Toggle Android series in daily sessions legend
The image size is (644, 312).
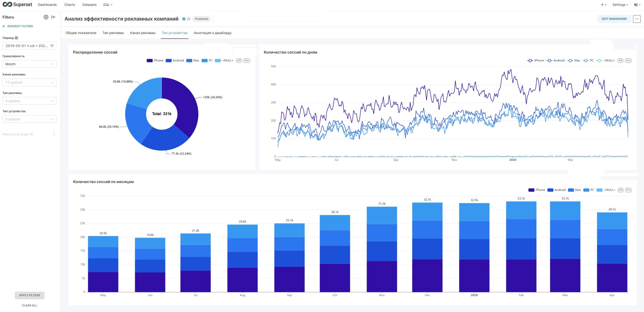pyautogui.click(x=556, y=60)
